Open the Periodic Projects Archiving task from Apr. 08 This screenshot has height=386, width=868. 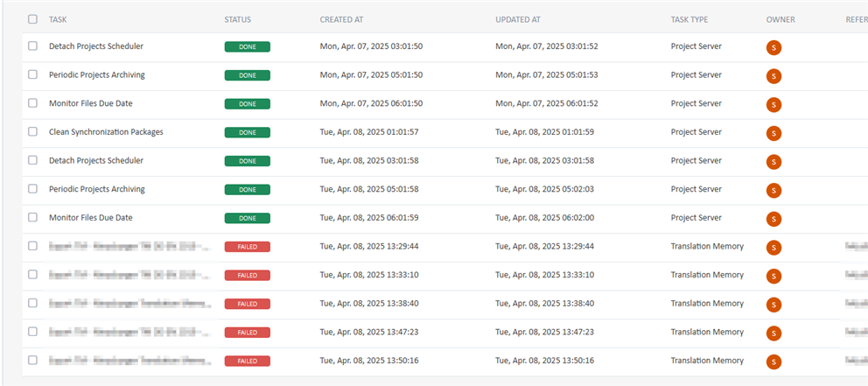[x=97, y=189]
